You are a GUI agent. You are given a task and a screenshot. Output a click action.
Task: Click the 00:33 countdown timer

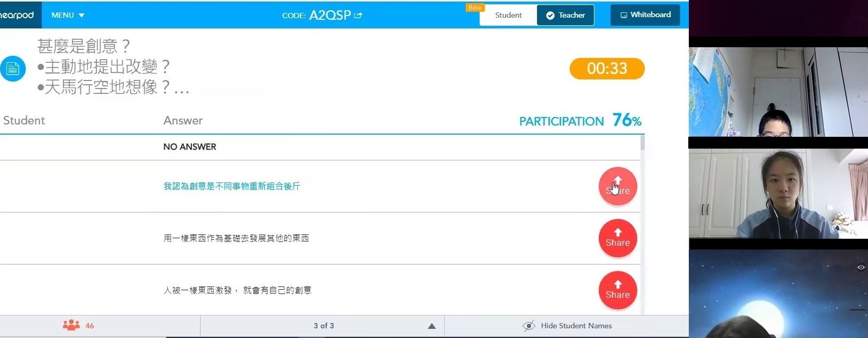pyautogui.click(x=607, y=69)
